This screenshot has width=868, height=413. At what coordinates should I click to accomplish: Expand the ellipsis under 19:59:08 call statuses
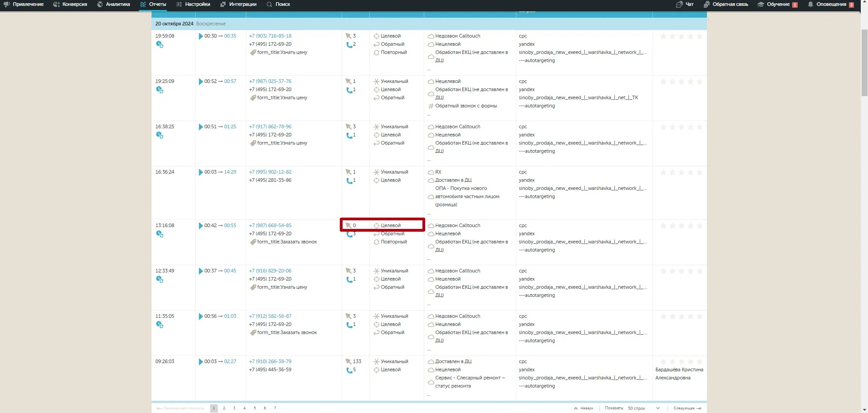click(429, 69)
